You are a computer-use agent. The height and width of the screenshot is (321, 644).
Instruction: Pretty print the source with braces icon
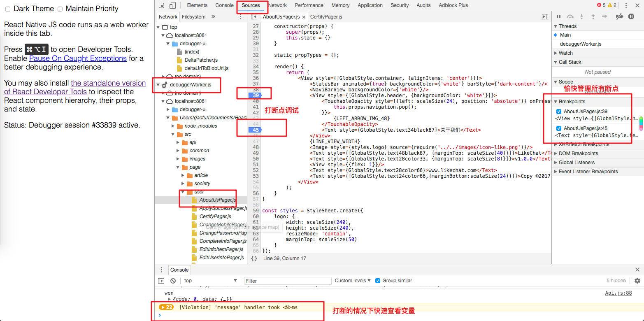click(x=254, y=258)
